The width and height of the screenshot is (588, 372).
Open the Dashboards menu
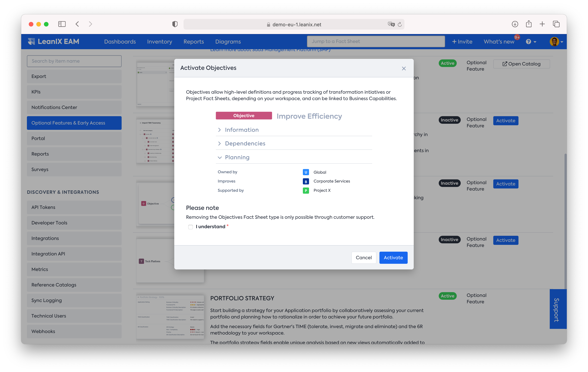pos(120,41)
